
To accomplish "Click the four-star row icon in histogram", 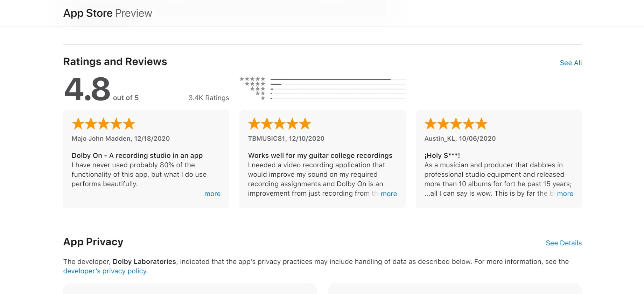I will click(255, 84).
